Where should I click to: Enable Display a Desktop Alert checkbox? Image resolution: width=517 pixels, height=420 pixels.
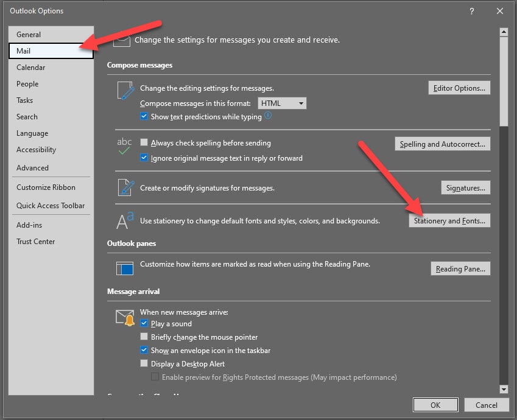point(144,364)
